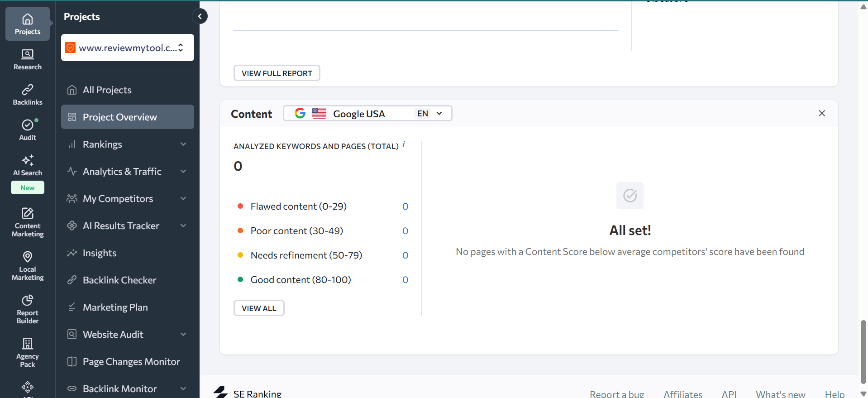
Task: Click the Marketing Plan checklist icon
Action: pos(72,307)
